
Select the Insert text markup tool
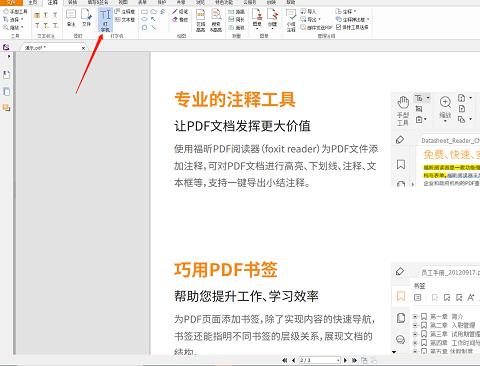[55, 25]
